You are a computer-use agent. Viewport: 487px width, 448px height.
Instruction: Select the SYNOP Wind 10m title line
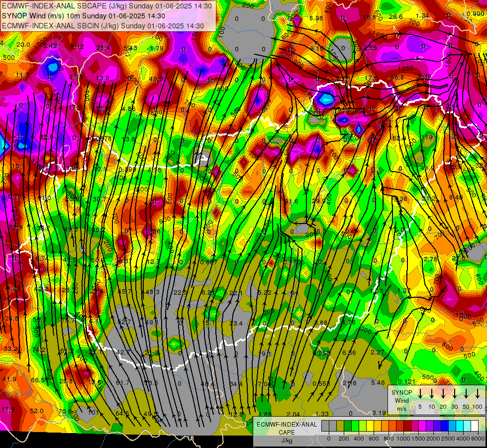tap(84, 16)
